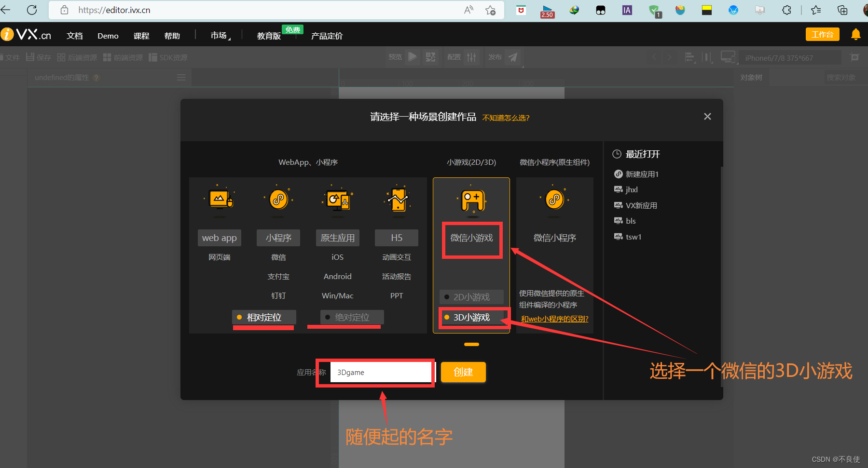The width and height of the screenshot is (868, 468).
Task: Click the 预览 play icon in editor toolbar
Action: (x=413, y=57)
